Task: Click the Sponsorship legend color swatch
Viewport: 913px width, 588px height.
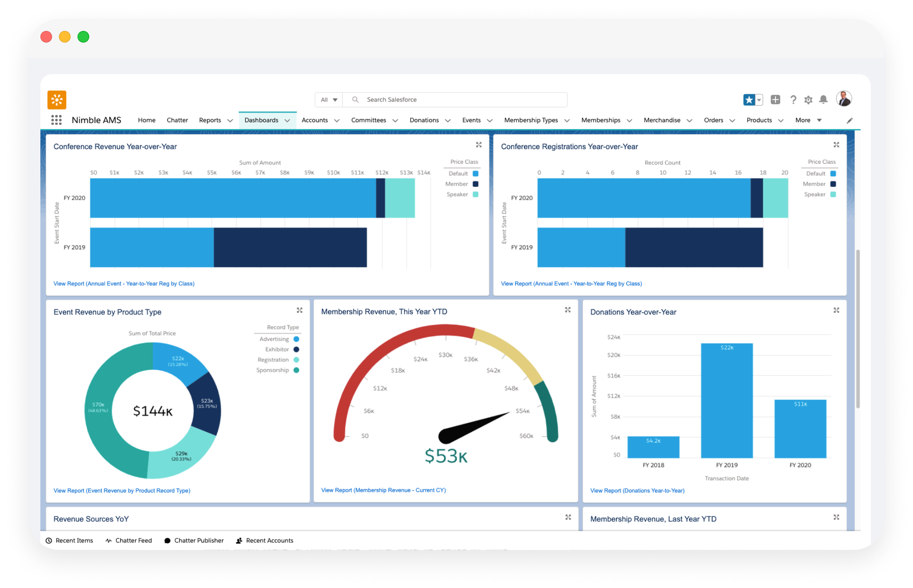Action: point(296,370)
